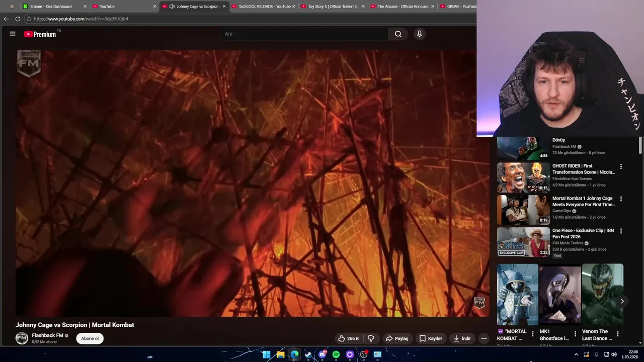The height and width of the screenshot is (362, 644).
Task: Show hidden system tray icons chevron
Action: (576, 354)
